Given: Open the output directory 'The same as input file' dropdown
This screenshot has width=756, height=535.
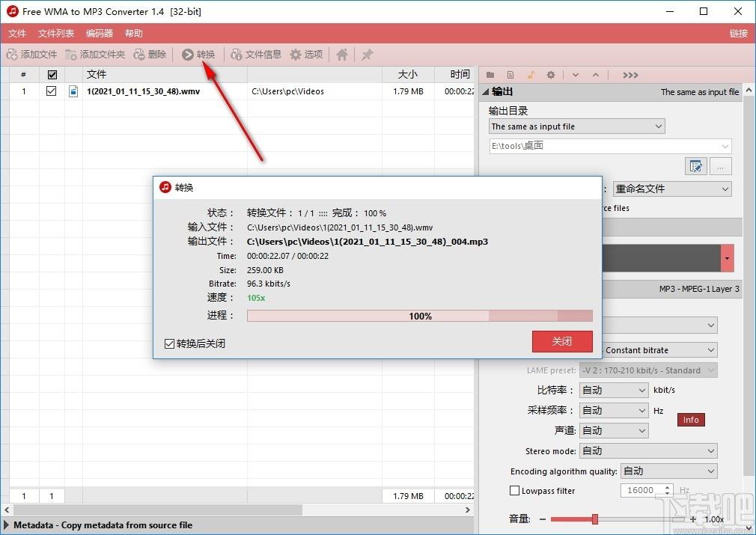Looking at the screenshot, I should tap(576, 126).
